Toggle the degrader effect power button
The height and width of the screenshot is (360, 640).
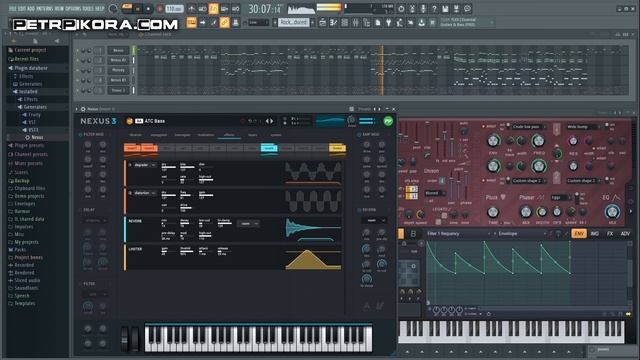click(130, 165)
